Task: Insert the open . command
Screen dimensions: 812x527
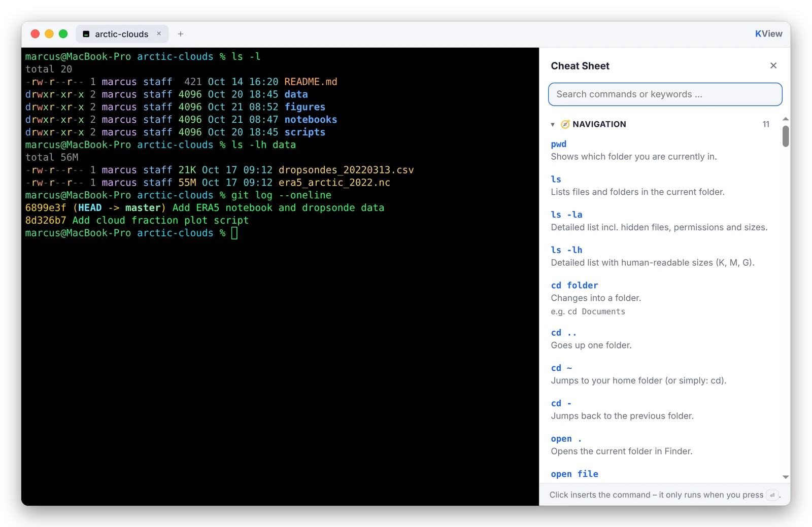Action: point(566,439)
